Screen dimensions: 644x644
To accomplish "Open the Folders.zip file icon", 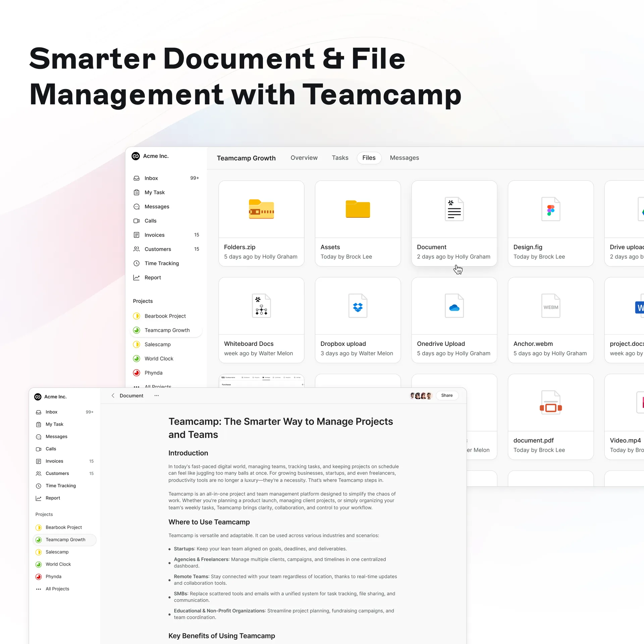I will (261, 209).
